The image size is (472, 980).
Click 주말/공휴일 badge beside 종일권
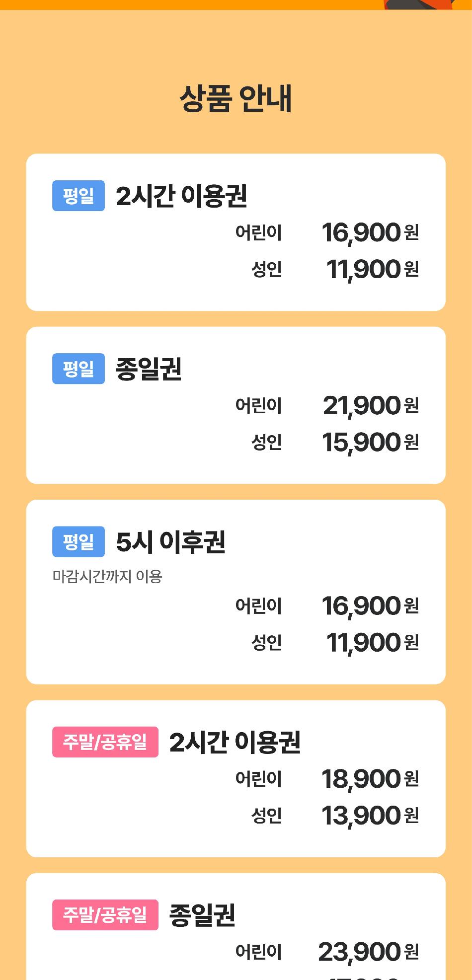point(105,915)
